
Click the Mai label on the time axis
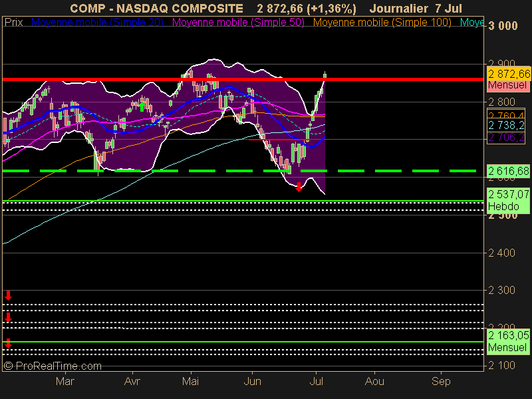click(x=190, y=381)
